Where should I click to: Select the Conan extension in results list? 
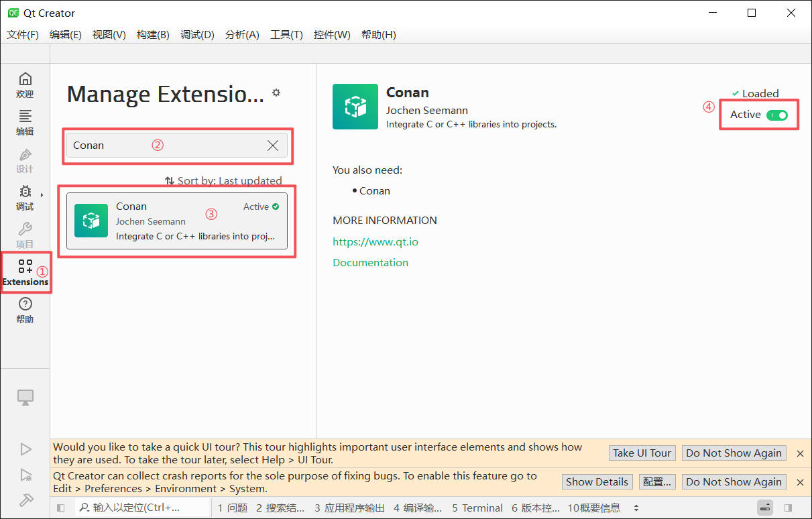(177, 221)
